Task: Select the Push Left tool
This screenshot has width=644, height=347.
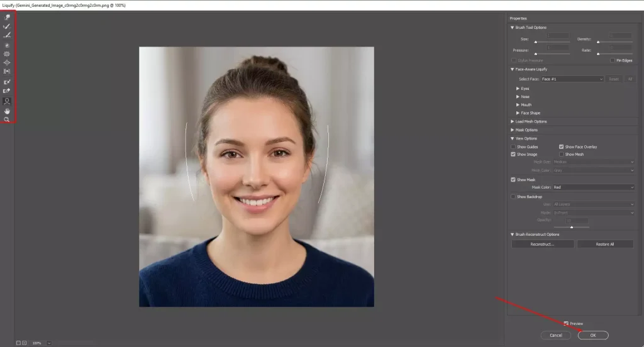Action: tap(7, 72)
